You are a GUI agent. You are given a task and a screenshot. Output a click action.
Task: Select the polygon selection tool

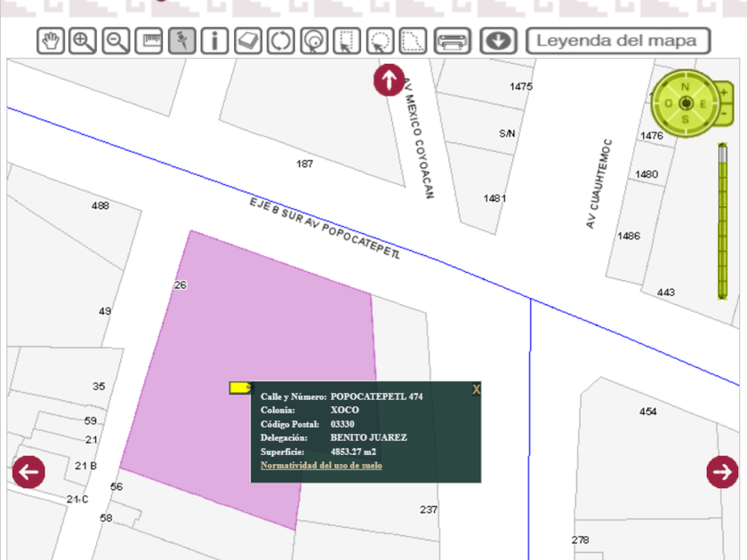coord(412,41)
